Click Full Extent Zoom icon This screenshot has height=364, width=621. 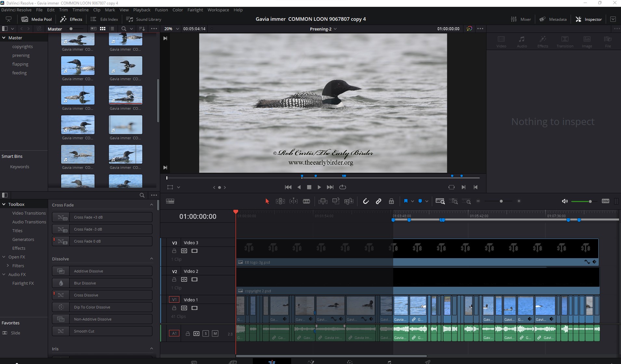tap(440, 201)
